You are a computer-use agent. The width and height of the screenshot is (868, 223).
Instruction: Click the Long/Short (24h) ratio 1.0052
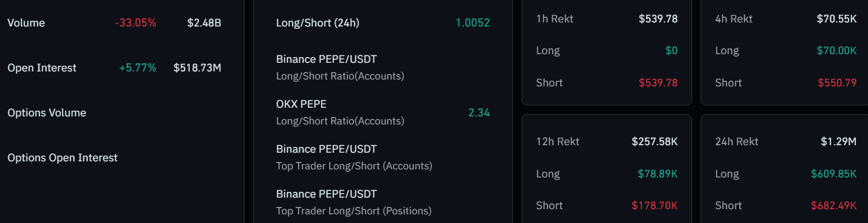(473, 23)
